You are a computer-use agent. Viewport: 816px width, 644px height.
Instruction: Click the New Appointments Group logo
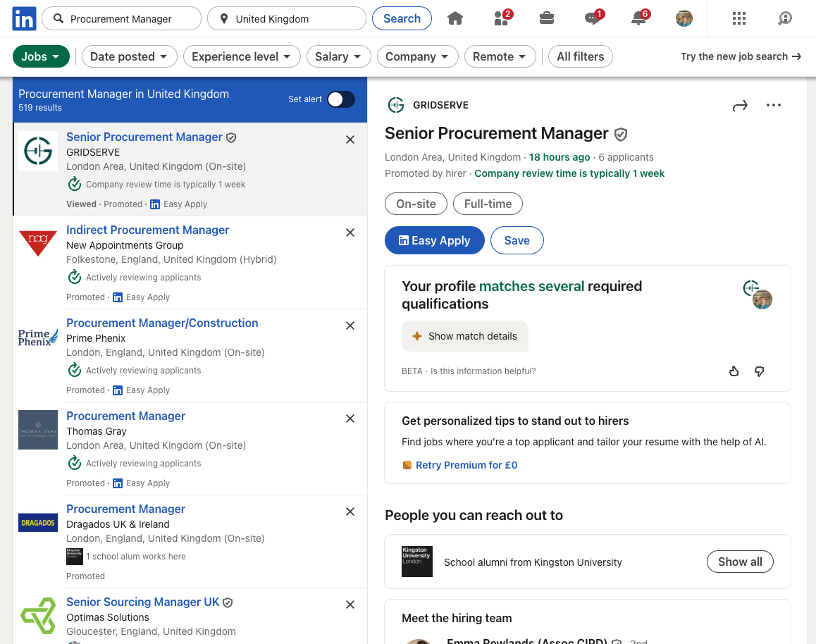(x=38, y=243)
